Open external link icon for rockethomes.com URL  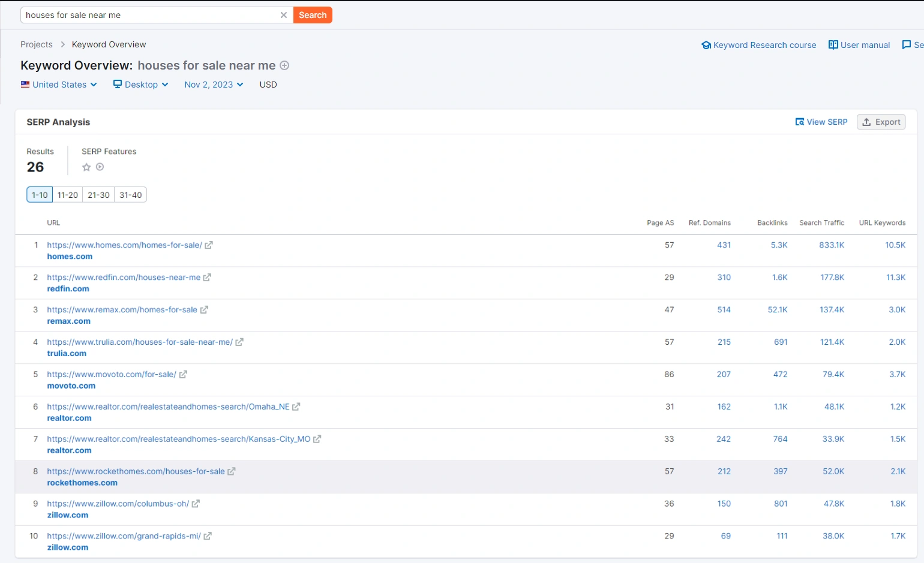(231, 472)
